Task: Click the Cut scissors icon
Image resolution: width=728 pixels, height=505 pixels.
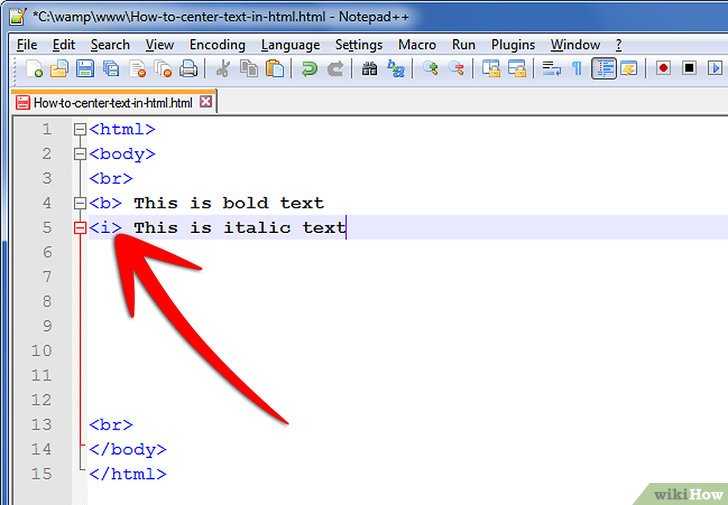Action: click(223, 69)
